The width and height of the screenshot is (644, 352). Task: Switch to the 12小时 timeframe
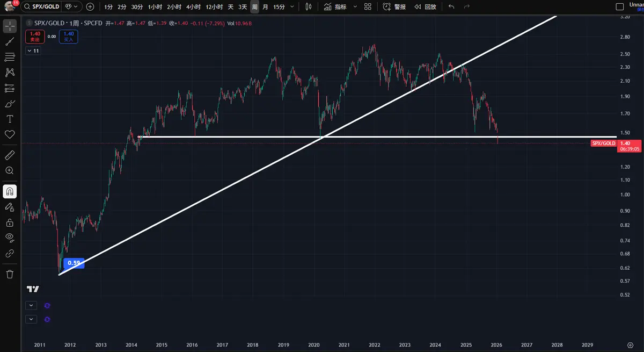[214, 7]
